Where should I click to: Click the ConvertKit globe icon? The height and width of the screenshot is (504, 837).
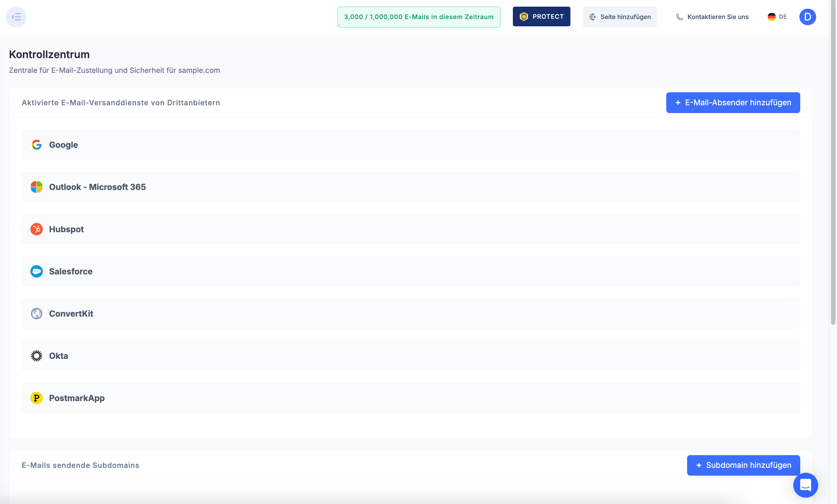37,314
